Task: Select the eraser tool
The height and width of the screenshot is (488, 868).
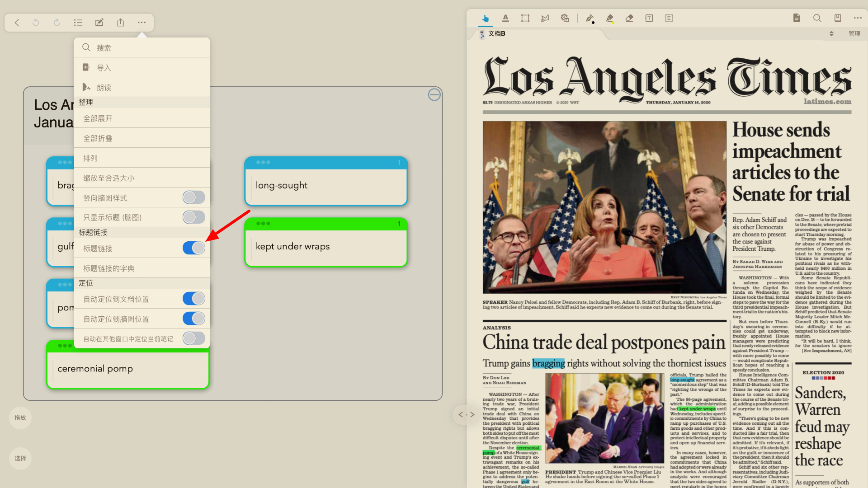Action: click(x=629, y=18)
